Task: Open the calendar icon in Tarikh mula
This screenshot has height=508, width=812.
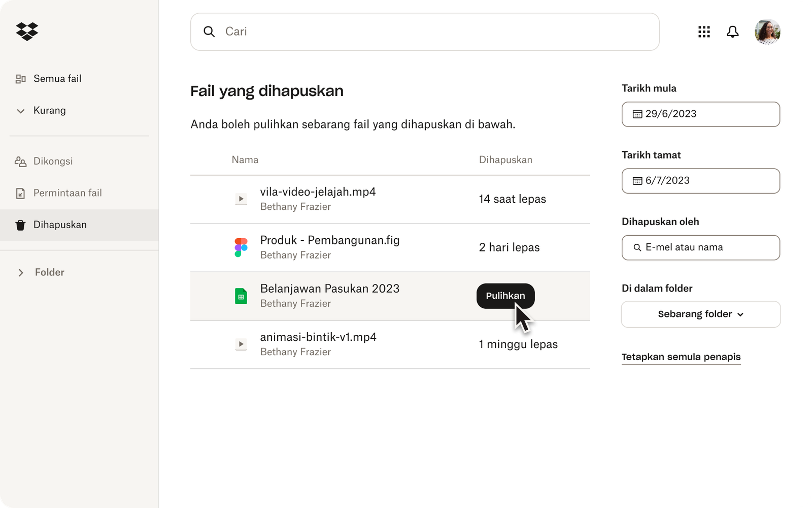Action: pyautogui.click(x=637, y=114)
